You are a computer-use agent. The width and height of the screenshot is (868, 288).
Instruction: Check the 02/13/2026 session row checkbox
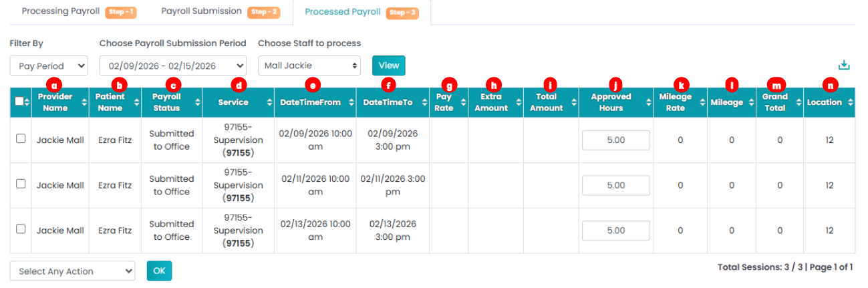tap(21, 229)
